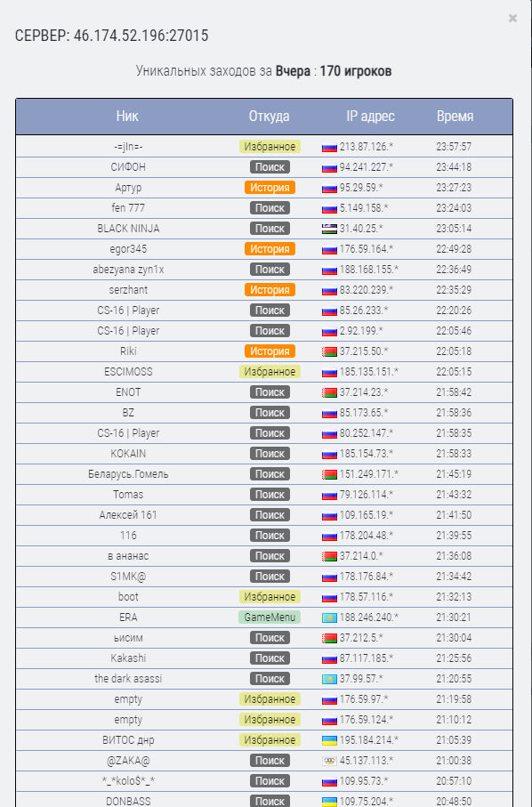Screen dimensions: 532x807
Task: Select the player nickname BLACK NINJA
Action: [128, 229]
